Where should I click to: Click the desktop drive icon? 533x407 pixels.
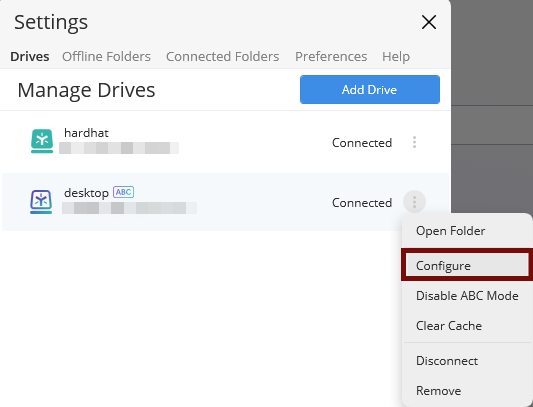click(41, 202)
